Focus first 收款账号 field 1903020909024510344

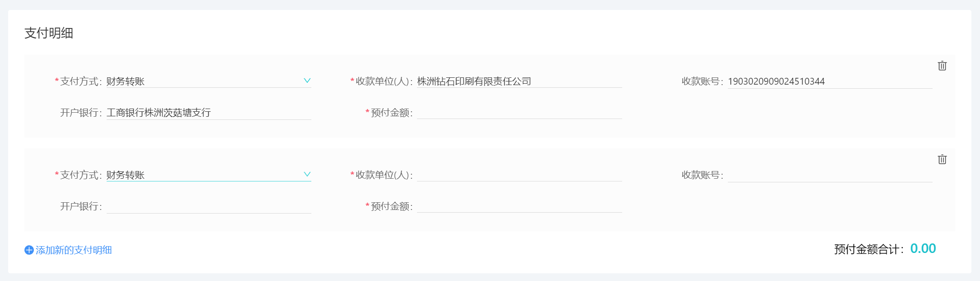coord(830,81)
